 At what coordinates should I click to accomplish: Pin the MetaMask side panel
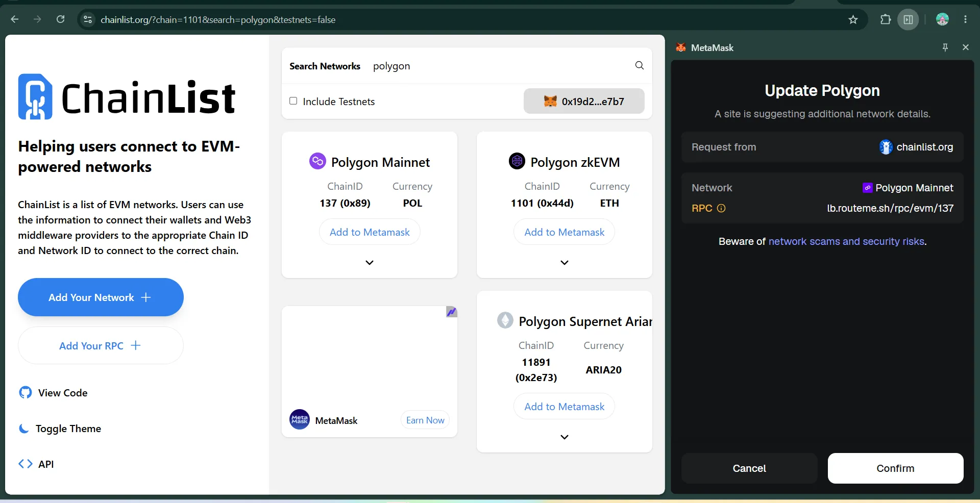pos(945,47)
